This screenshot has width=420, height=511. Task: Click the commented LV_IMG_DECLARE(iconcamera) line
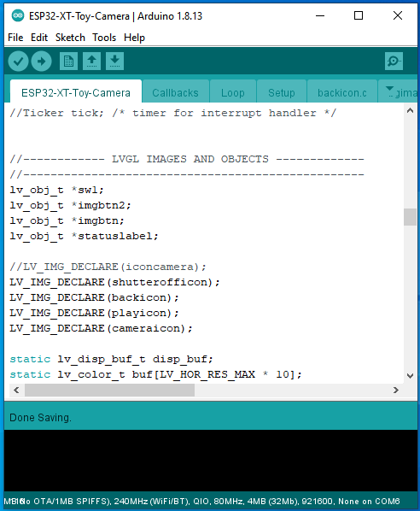point(108,267)
